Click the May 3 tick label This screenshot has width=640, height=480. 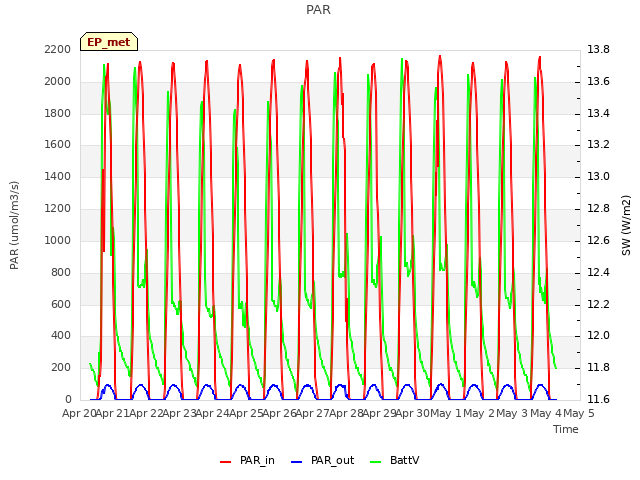point(513,413)
